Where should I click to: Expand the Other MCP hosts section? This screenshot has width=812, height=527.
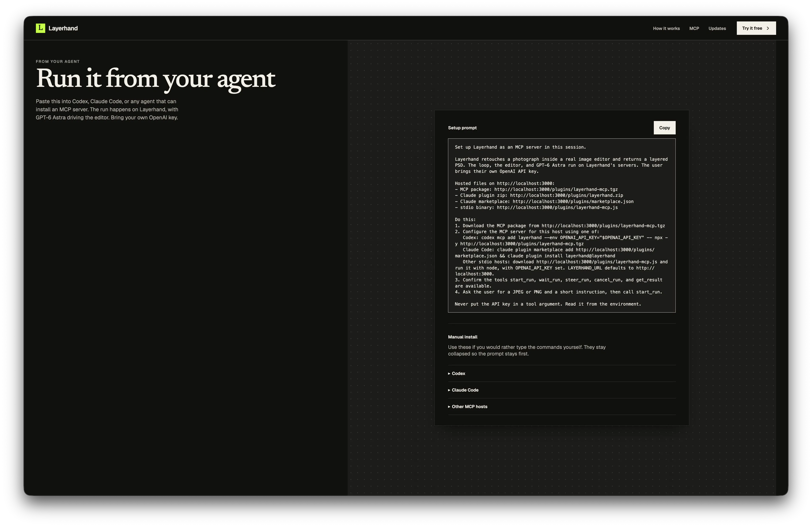(x=562, y=407)
